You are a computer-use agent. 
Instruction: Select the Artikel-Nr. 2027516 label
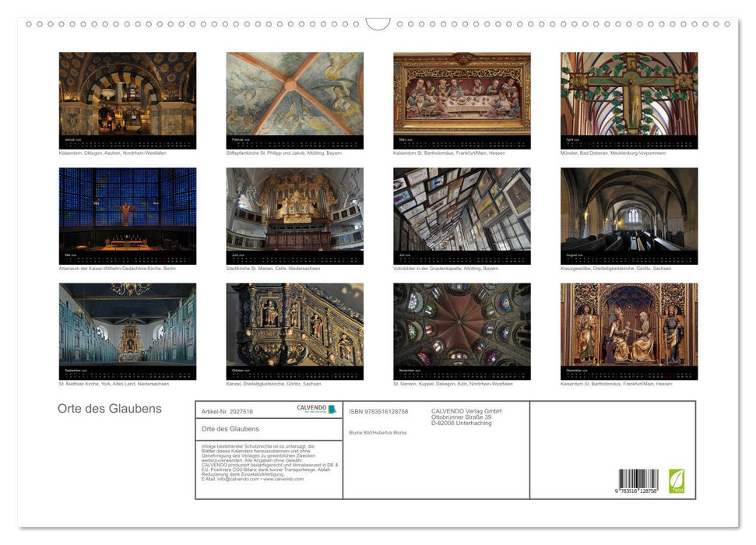pos(227,412)
